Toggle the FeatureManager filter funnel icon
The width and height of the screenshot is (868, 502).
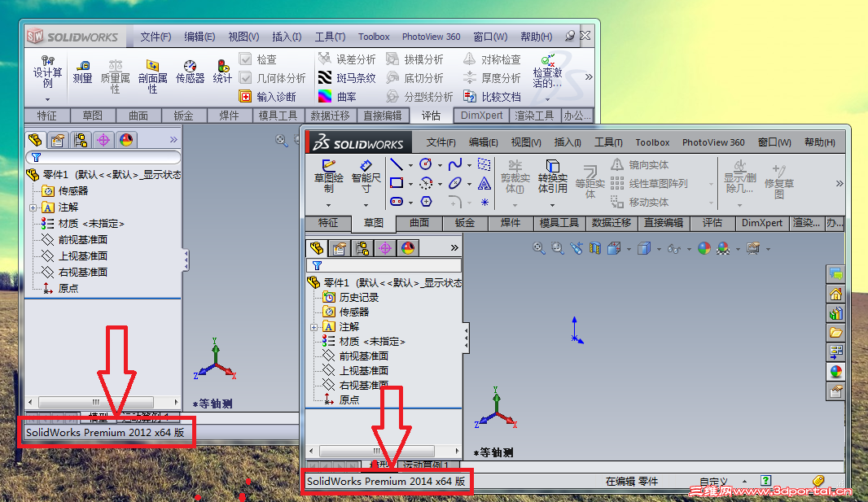click(316, 265)
